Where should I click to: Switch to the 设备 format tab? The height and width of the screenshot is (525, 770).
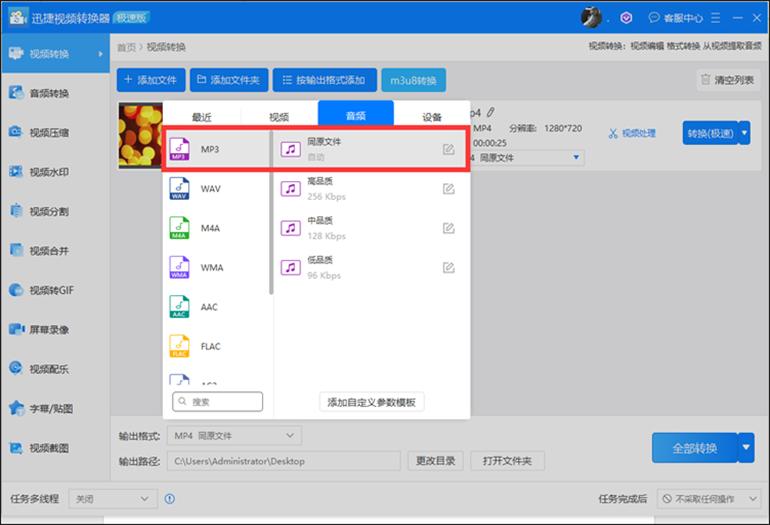pyautogui.click(x=432, y=116)
